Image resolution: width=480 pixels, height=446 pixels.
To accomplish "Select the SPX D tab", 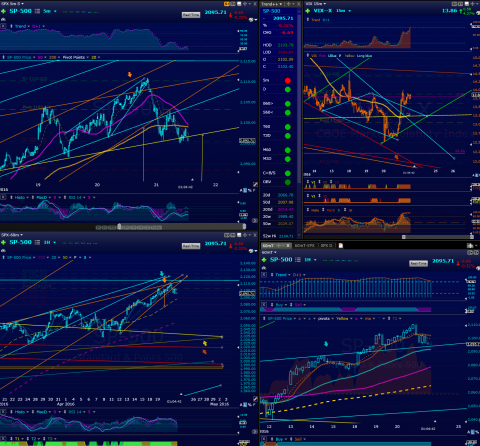I will point(326,246).
